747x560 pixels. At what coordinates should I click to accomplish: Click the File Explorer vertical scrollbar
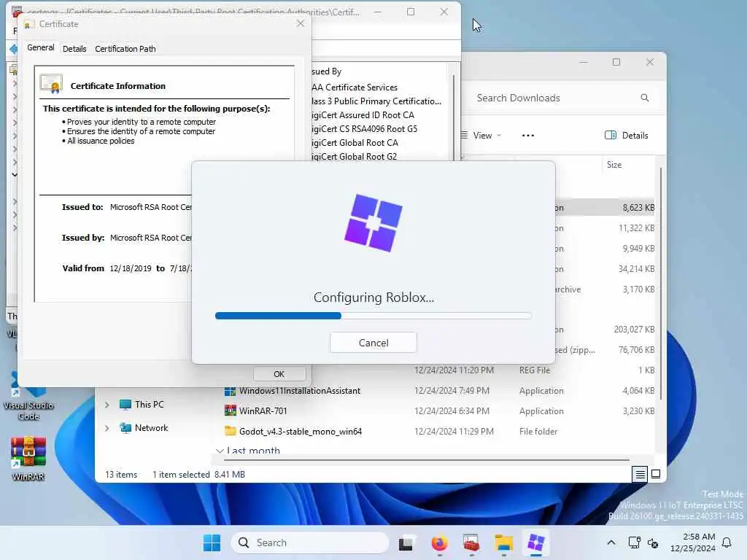660,283
